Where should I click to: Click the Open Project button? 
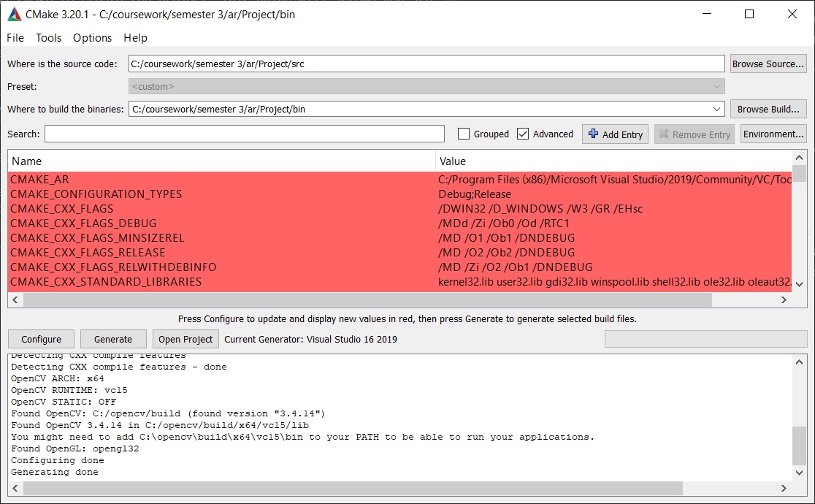pos(185,339)
